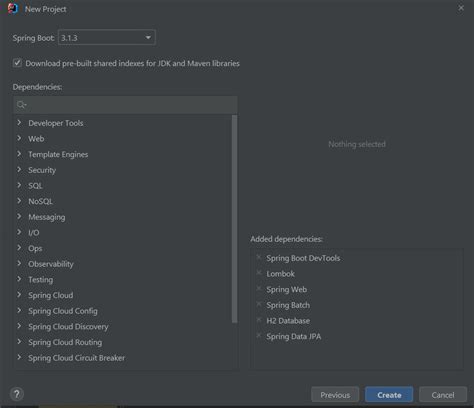The image size is (474, 408).
Task: Select Spring Data JPA in added dependencies
Action: pyautogui.click(x=294, y=336)
